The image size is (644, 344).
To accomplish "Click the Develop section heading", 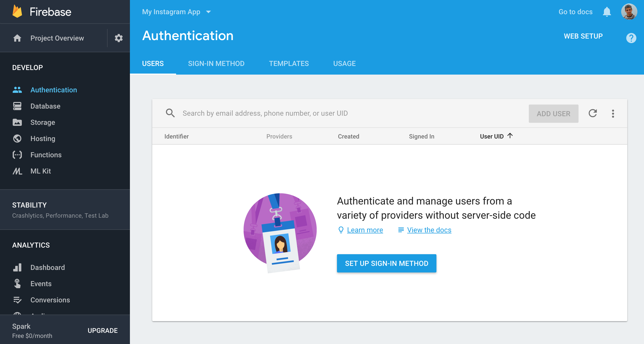I will pyautogui.click(x=27, y=67).
